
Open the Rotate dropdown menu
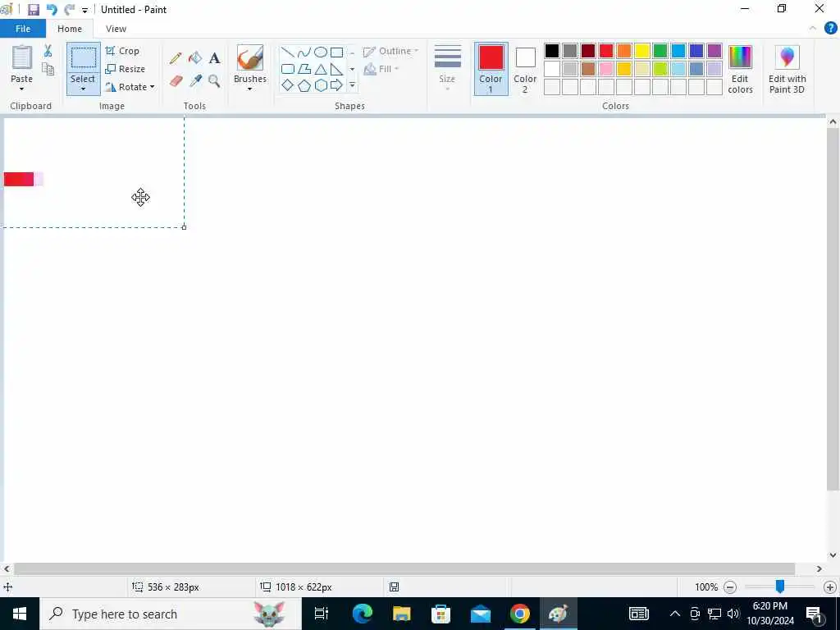point(130,87)
